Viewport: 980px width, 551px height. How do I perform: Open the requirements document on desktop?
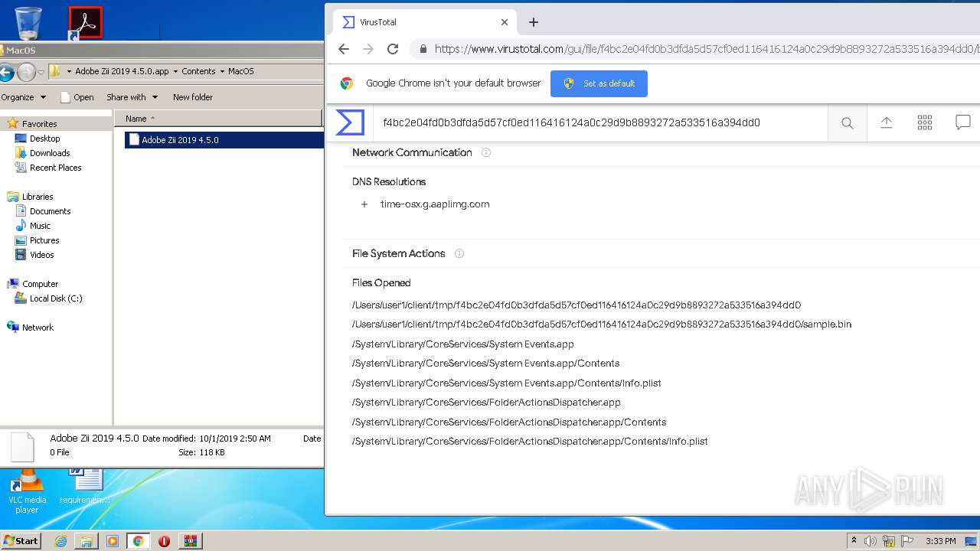tap(85, 487)
